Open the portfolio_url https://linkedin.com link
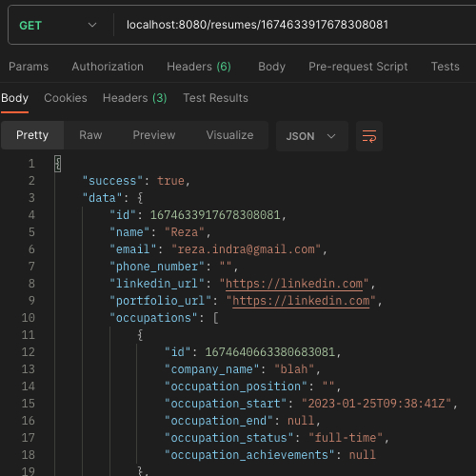Image resolution: width=476 pixels, height=476 pixels. [301, 301]
